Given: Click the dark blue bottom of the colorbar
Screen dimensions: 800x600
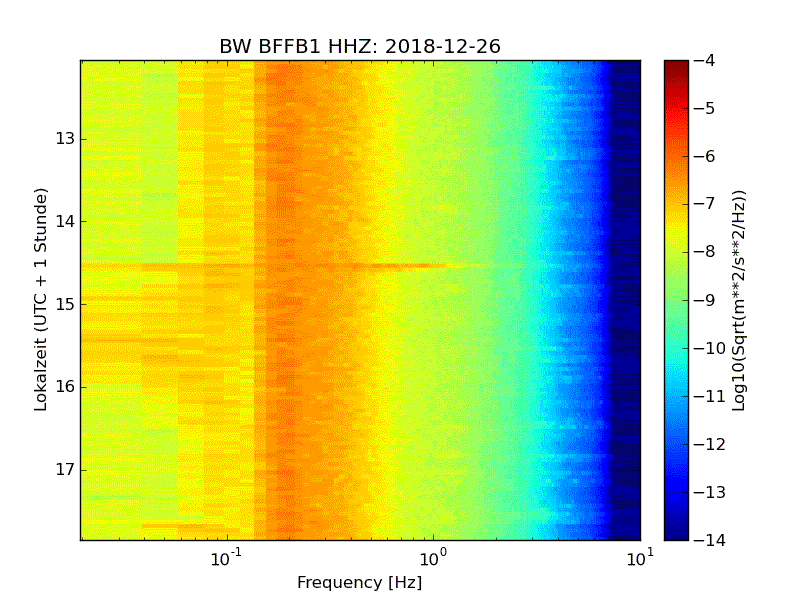Looking at the screenshot, I should point(676,528).
